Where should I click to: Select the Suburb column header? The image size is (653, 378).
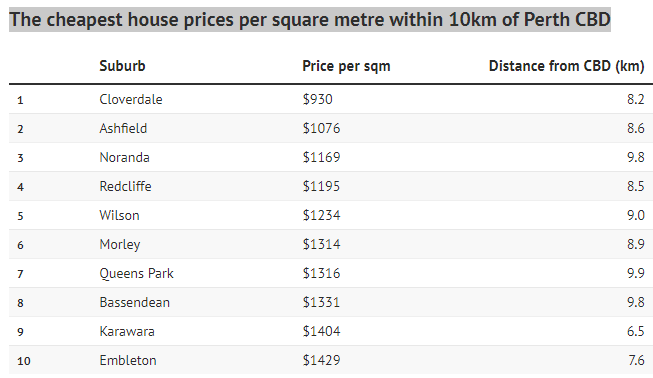click(x=122, y=66)
